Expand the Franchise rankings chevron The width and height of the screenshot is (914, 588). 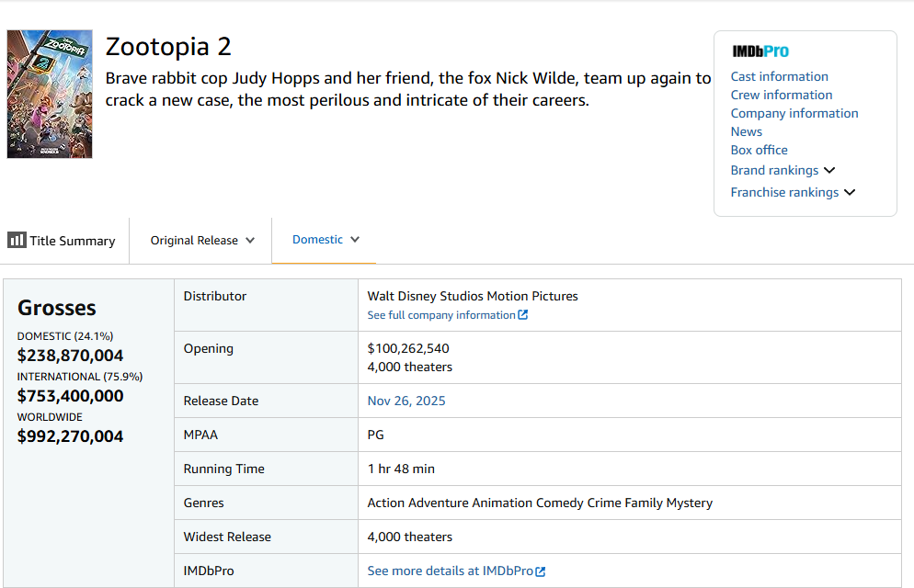(x=849, y=192)
